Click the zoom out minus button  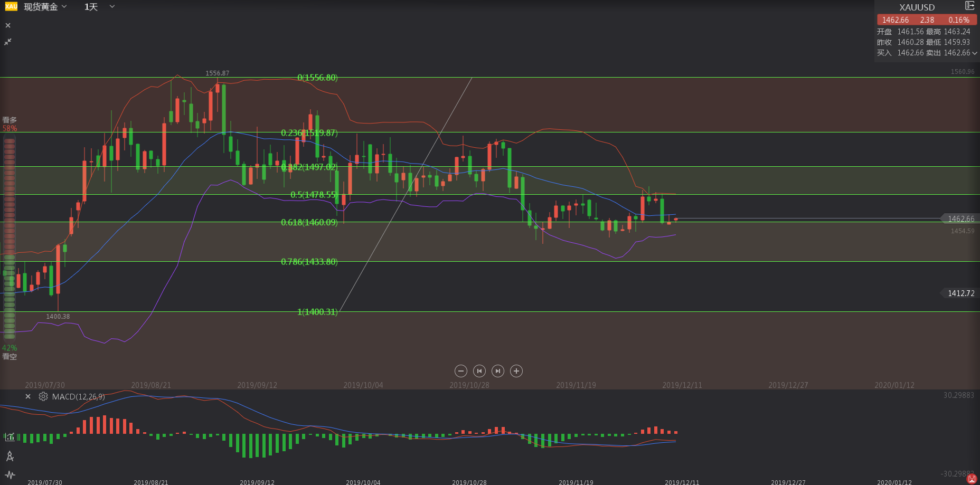461,371
